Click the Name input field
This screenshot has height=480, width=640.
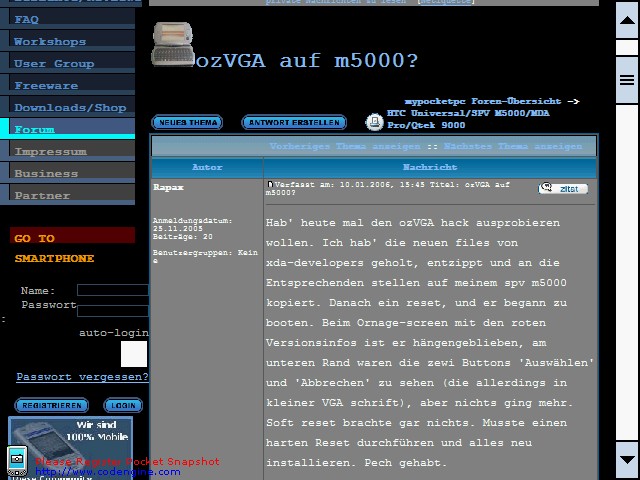click(113, 290)
